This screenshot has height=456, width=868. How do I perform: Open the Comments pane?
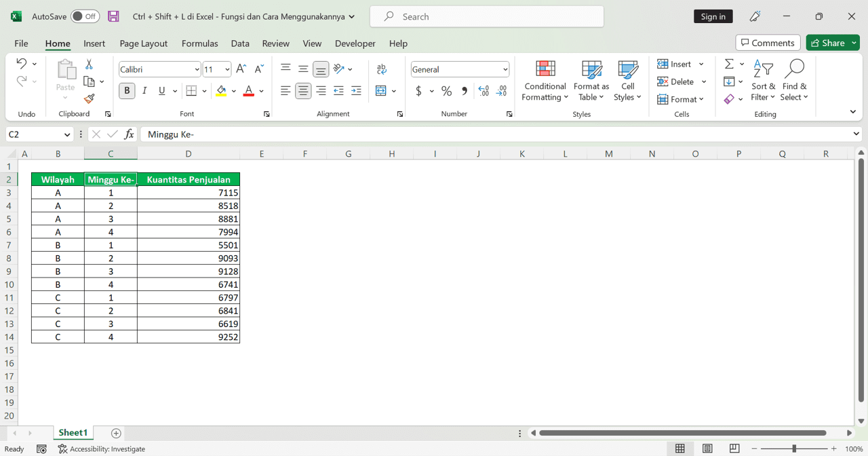768,43
